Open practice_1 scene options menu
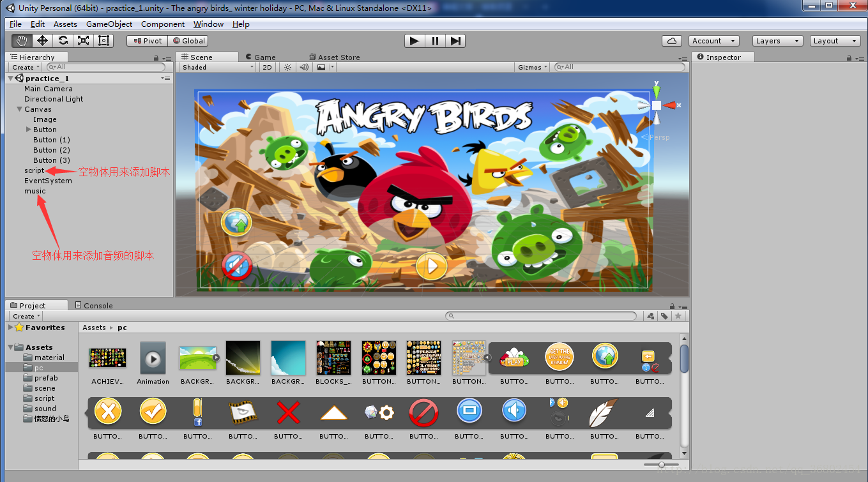This screenshot has width=868, height=482. click(166, 78)
